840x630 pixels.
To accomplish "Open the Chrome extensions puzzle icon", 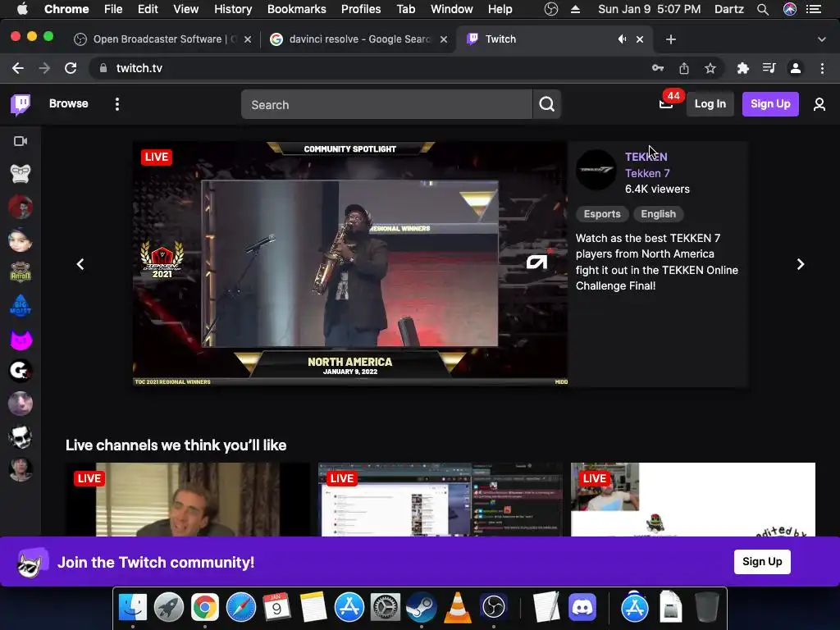I will [743, 68].
